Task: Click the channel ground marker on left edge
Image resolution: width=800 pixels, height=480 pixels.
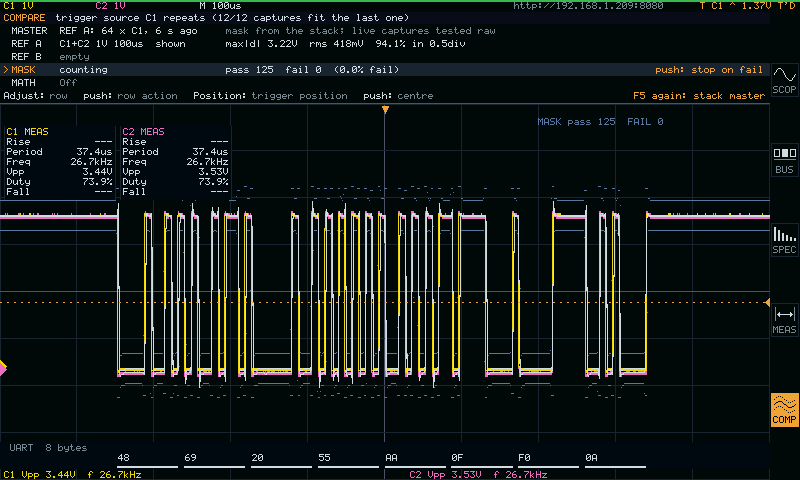Action: tap(3, 368)
